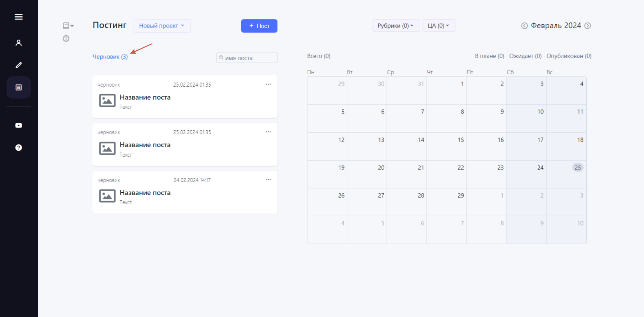Click Февраль 2024 month label
Screen dimensions: 644x317
556,25
